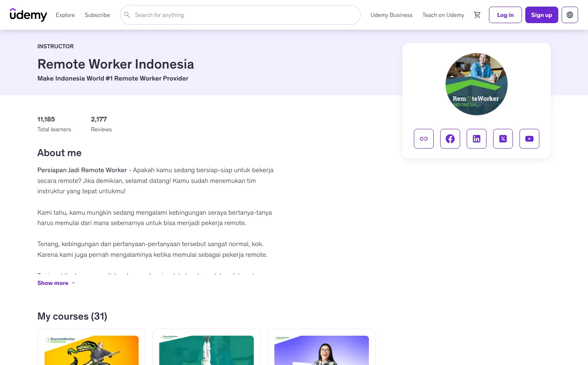Open the Udemy home logo
588x365 pixels.
click(x=28, y=15)
